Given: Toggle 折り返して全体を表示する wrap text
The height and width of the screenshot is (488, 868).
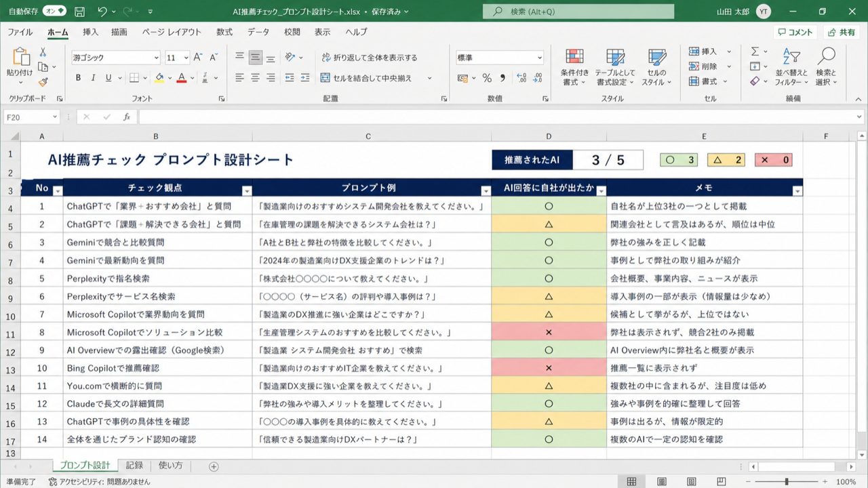Looking at the screenshot, I should [x=370, y=58].
